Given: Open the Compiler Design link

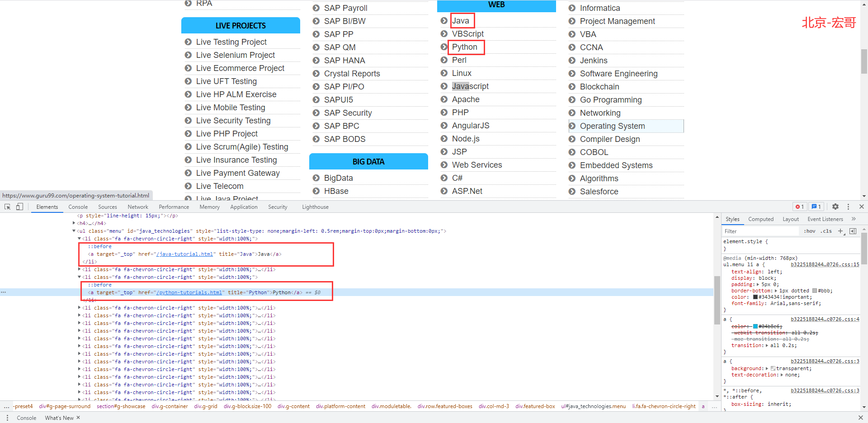Looking at the screenshot, I should click(x=610, y=139).
